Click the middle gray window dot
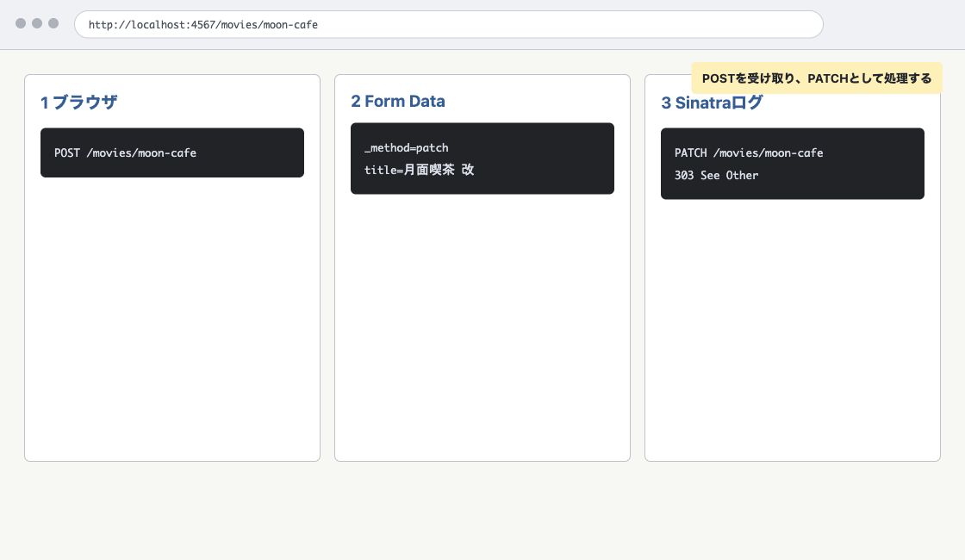 [x=37, y=23]
